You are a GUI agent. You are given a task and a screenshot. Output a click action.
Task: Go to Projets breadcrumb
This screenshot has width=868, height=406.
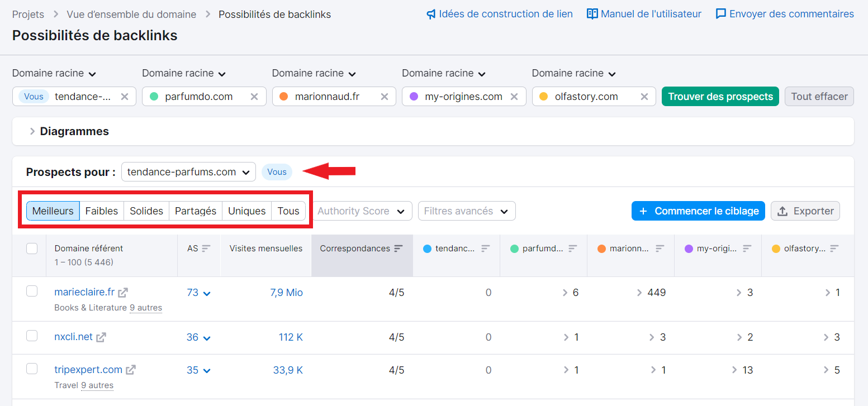[28, 15]
